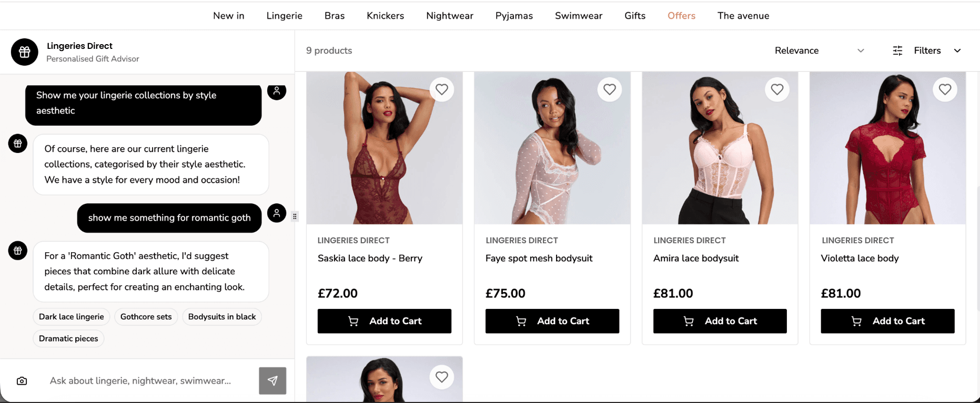The height and width of the screenshot is (403, 980).
Task: Heart the Violetta lace body
Action: pos(945,90)
